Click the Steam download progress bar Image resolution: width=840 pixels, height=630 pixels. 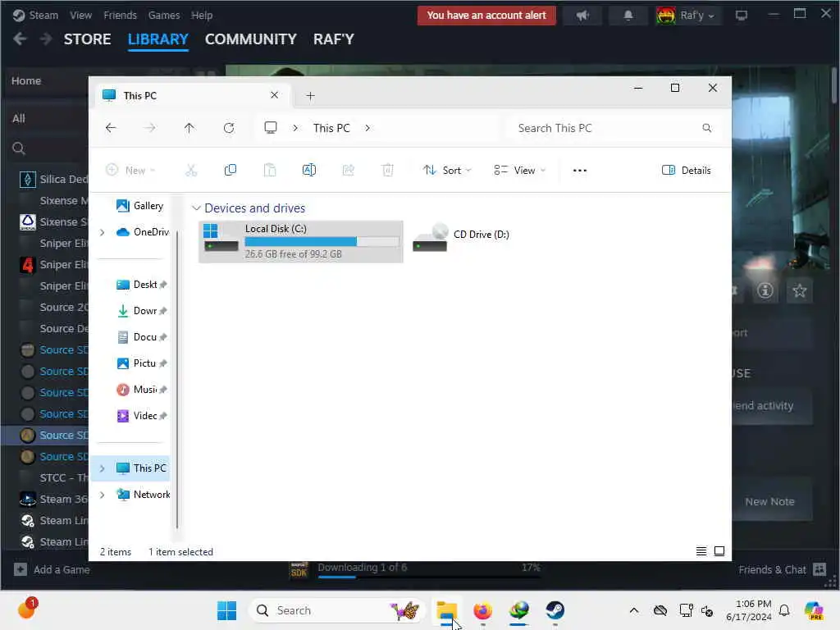(x=428, y=577)
